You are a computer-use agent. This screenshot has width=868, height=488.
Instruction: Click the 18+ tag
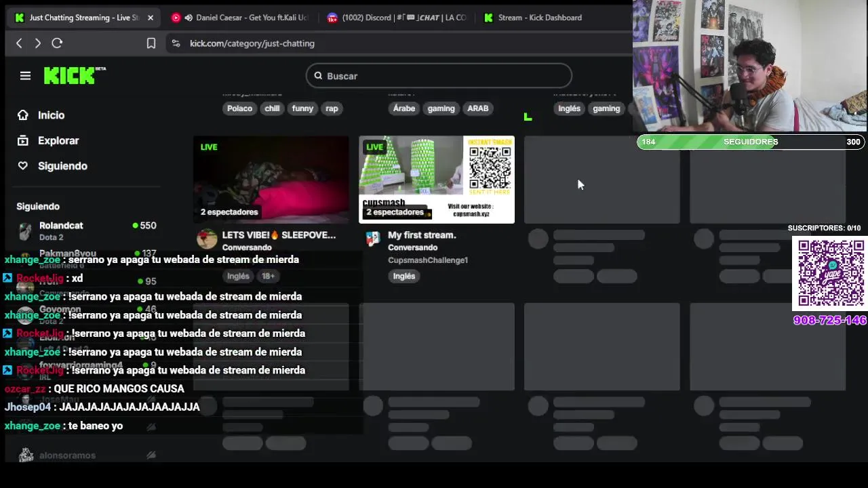coord(268,276)
